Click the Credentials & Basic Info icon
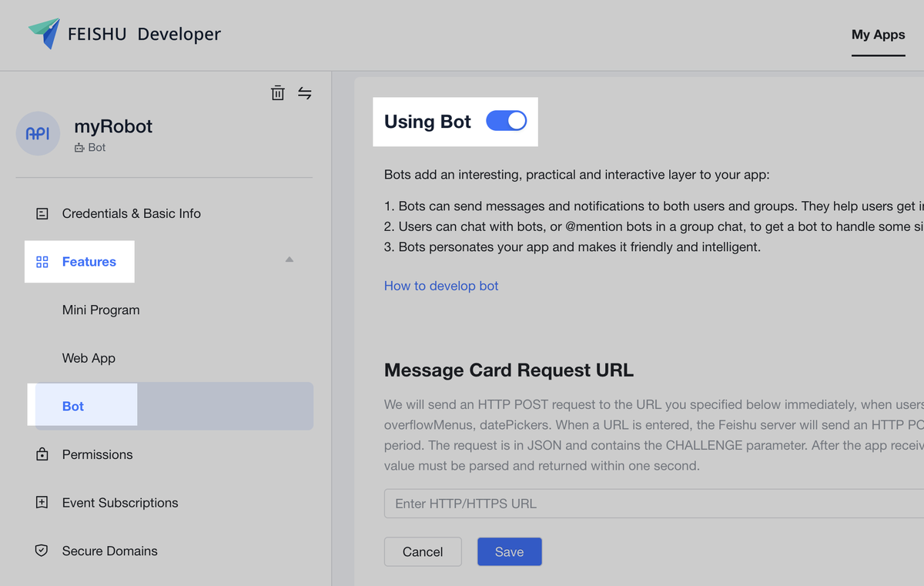924x586 pixels. [42, 213]
